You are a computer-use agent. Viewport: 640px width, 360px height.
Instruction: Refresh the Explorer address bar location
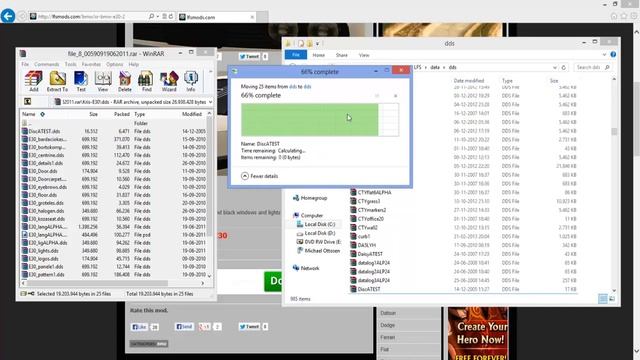pos(564,67)
